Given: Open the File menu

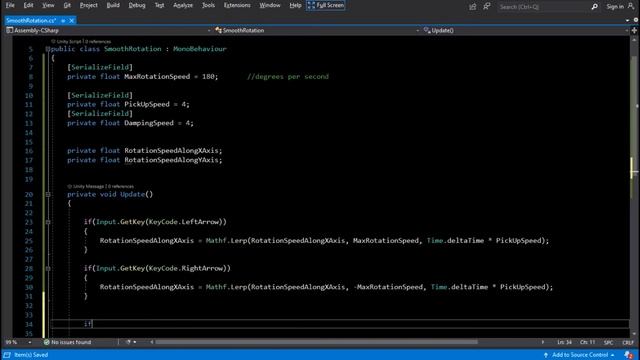Looking at the screenshot, I should (10, 5).
